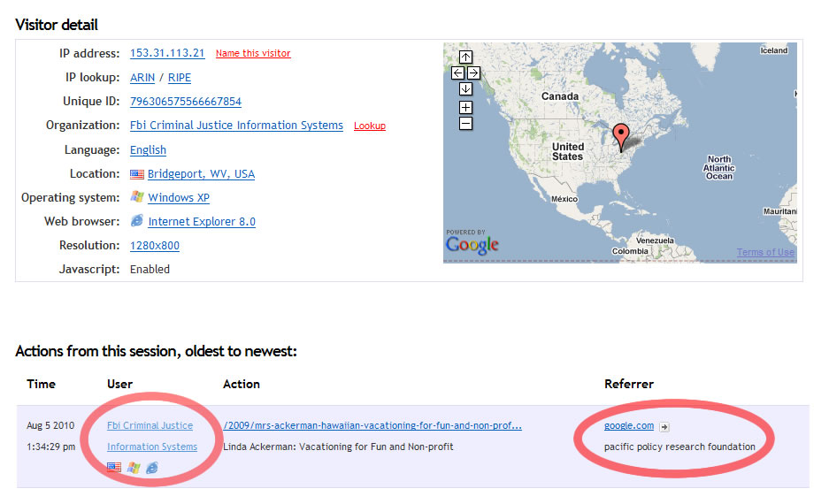829x504 pixels.
Task: Click the organization Lookup link
Action: tap(370, 126)
